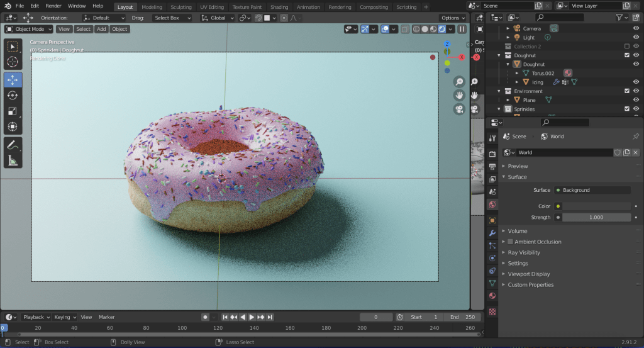Choose the Scale tool
The image size is (644, 348).
13,111
